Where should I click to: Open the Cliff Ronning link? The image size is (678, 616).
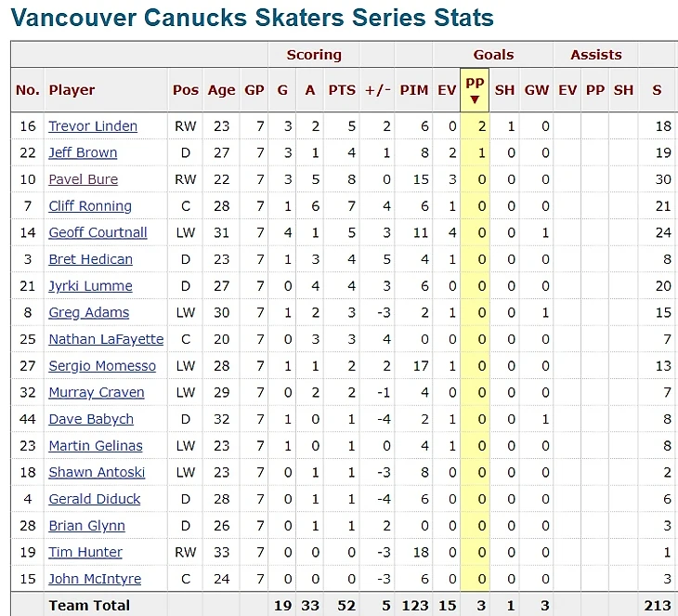pyautogui.click(x=90, y=206)
